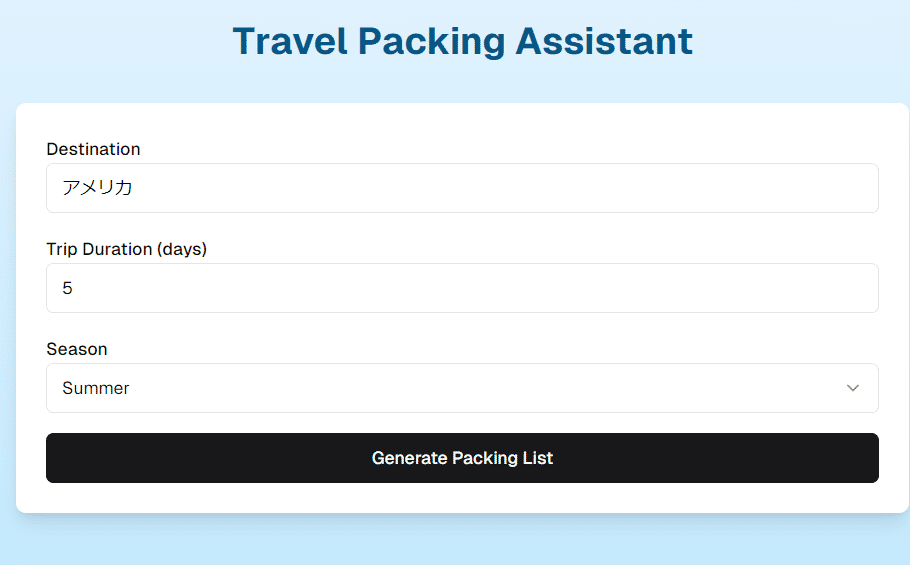Click the word "Travel" in page title

click(x=289, y=41)
